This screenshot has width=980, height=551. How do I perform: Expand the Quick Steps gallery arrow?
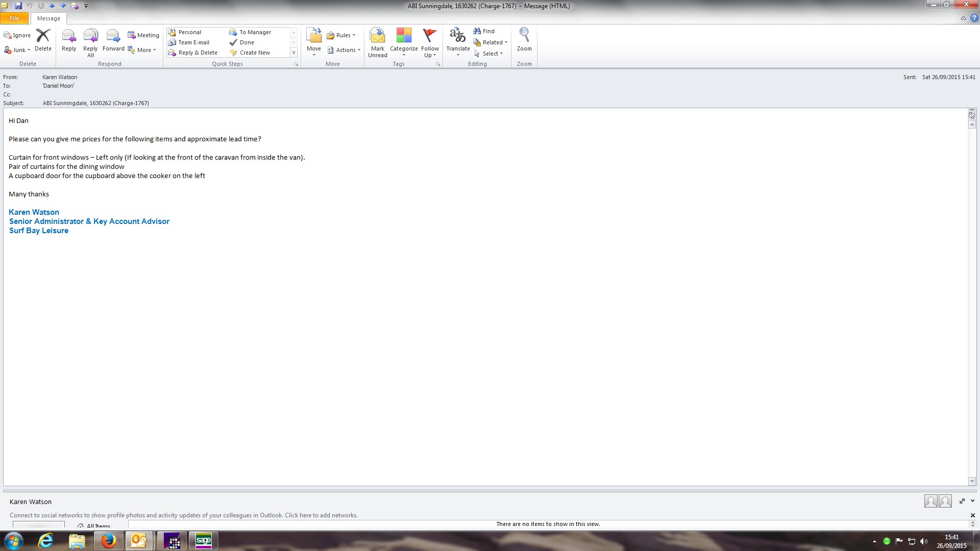click(x=293, y=53)
